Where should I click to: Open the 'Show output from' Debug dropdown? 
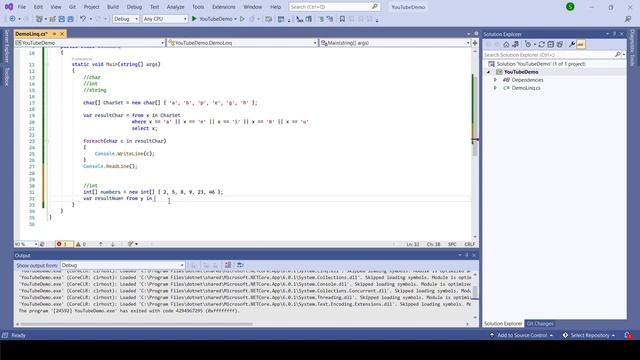click(123, 265)
